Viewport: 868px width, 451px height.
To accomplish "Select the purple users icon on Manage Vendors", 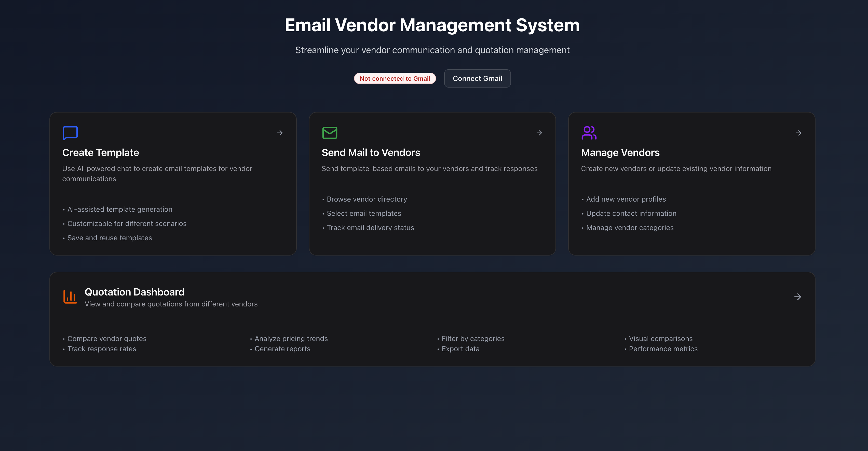I will pyautogui.click(x=589, y=133).
